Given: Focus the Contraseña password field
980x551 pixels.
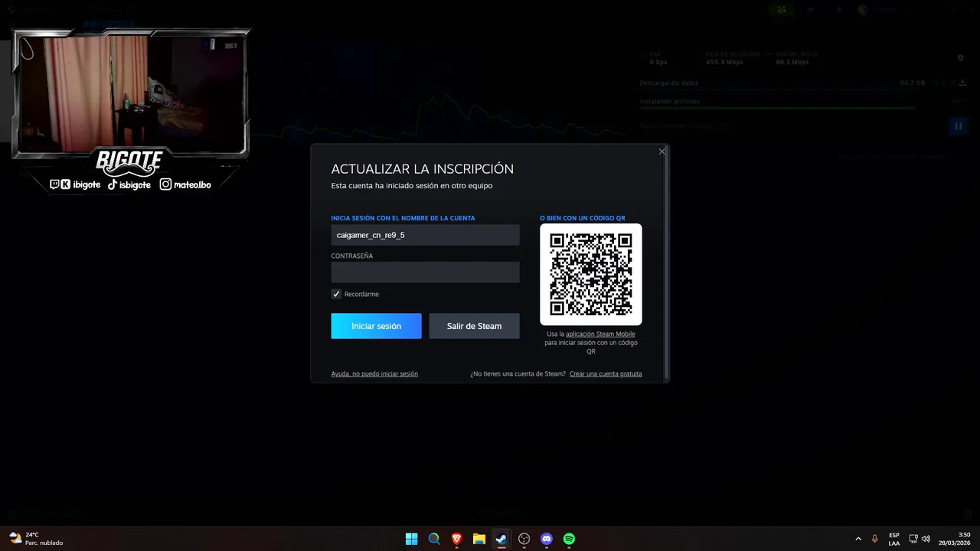Looking at the screenshot, I should (425, 272).
